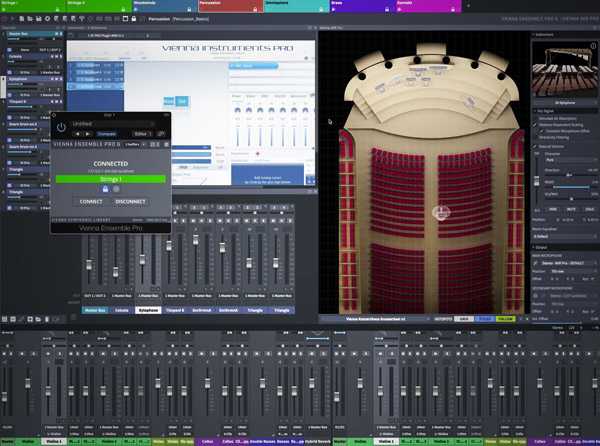Screen dimensions: 600x446
Task: Toggle the yellow FOLLOW button below the hall
Action: pos(505,319)
